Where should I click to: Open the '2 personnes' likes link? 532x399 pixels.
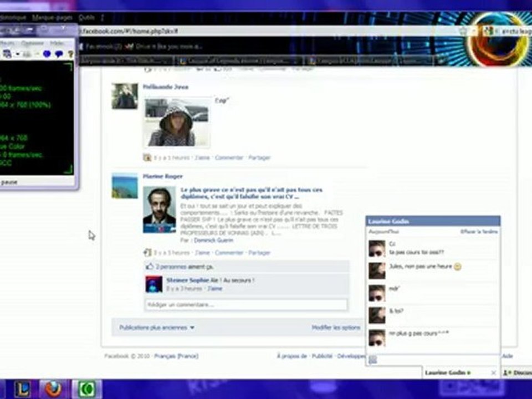coord(171,267)
